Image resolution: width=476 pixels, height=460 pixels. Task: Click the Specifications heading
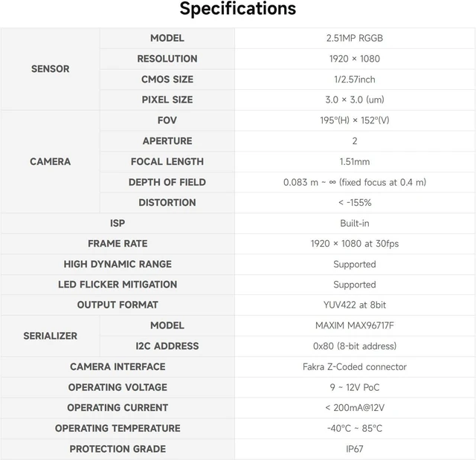coord(238,8)
